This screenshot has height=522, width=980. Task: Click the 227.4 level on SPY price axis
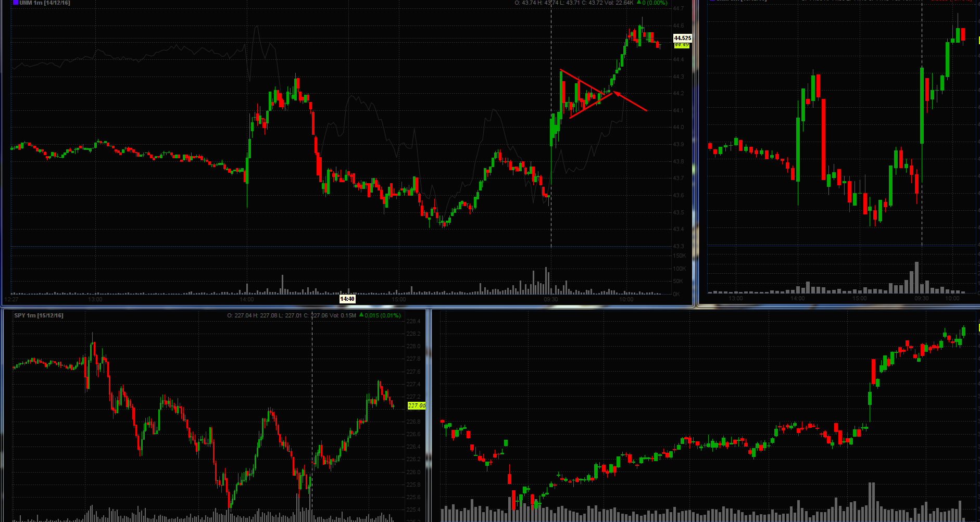(x=413, y=384)
